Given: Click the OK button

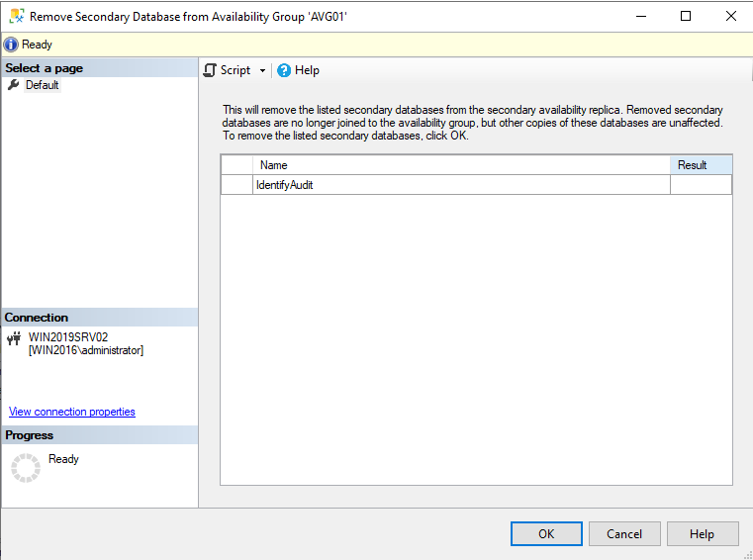Looking at the screenshot, I should [x=546, y=534].
